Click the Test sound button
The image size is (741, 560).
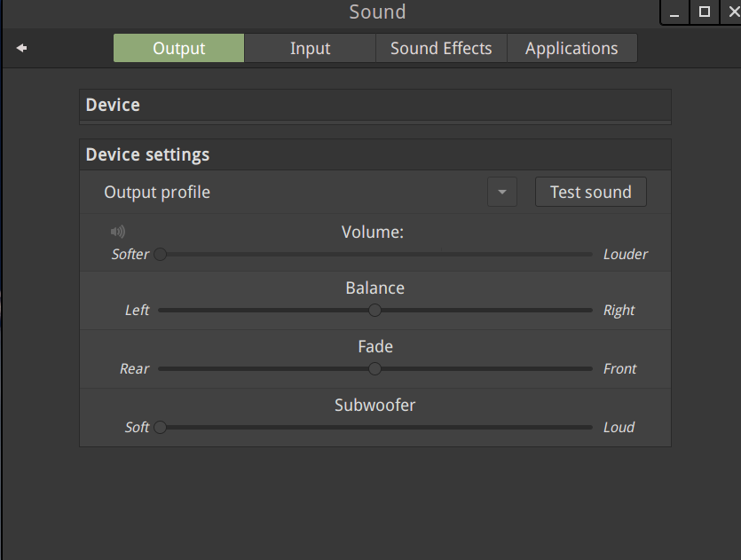(x=591, y=192)
